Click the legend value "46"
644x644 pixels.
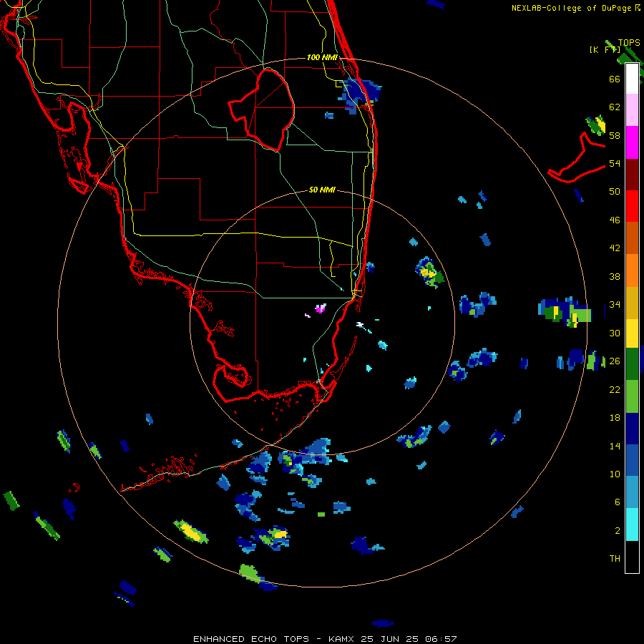615,220
